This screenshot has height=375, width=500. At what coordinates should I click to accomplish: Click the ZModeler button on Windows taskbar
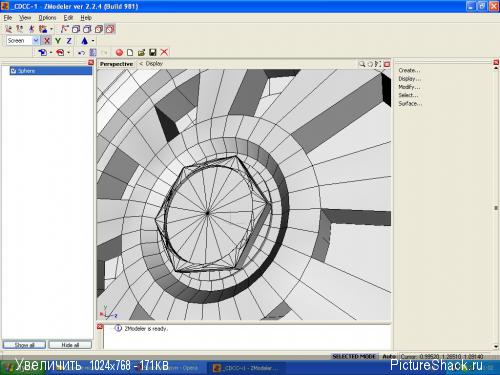point(246,368)
